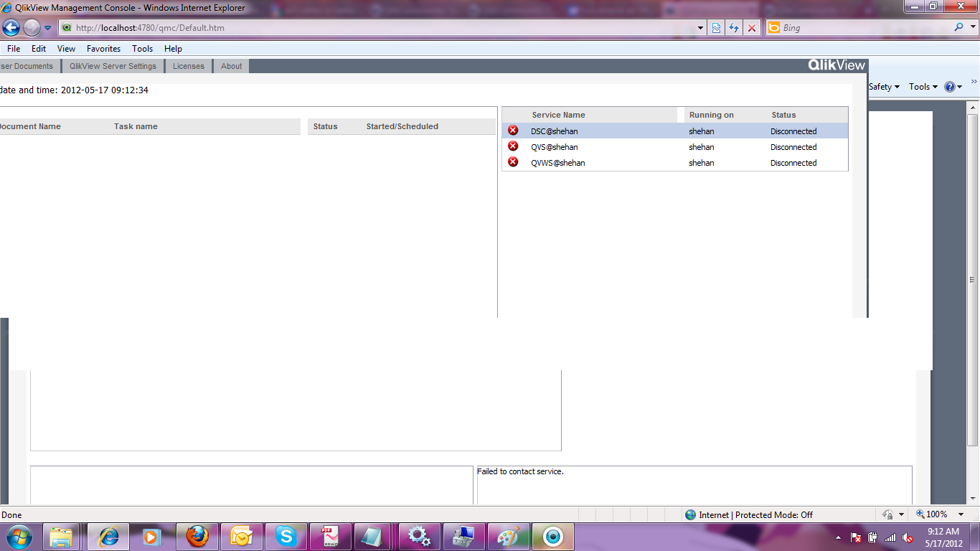Open the Help menu
This screenshot has width=980, height=551.
tap(173, 49)
